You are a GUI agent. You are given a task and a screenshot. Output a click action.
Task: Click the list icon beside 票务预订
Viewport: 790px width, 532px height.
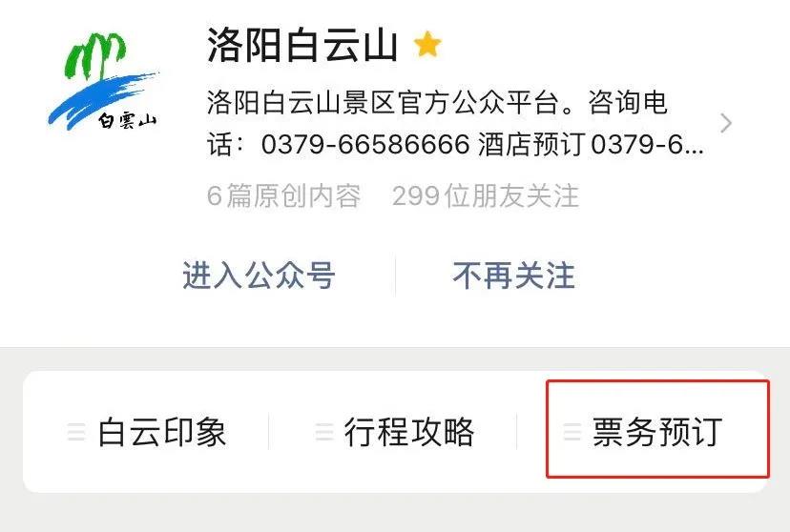(x=572, y=432)
